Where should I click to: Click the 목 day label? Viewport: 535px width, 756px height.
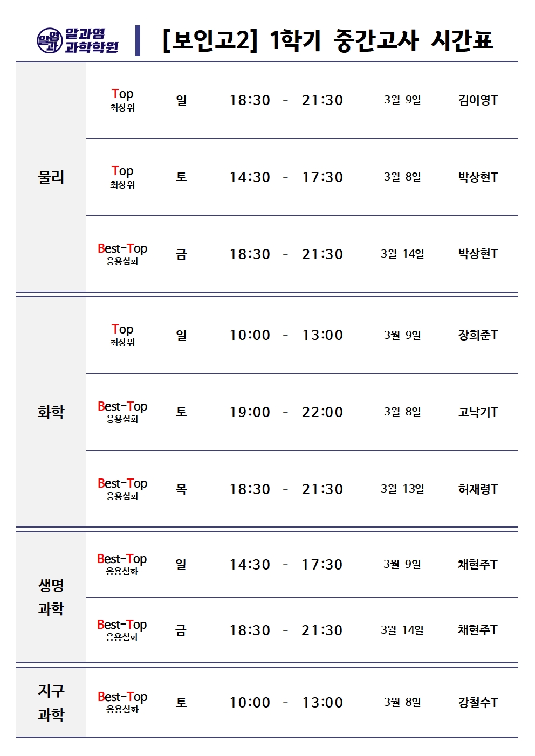pos(181,489)
